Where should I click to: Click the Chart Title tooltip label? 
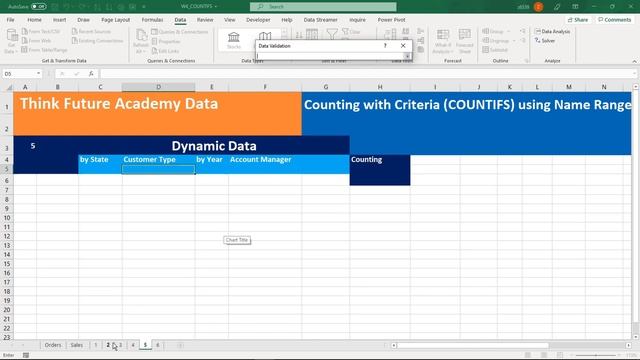click(237, 240)
